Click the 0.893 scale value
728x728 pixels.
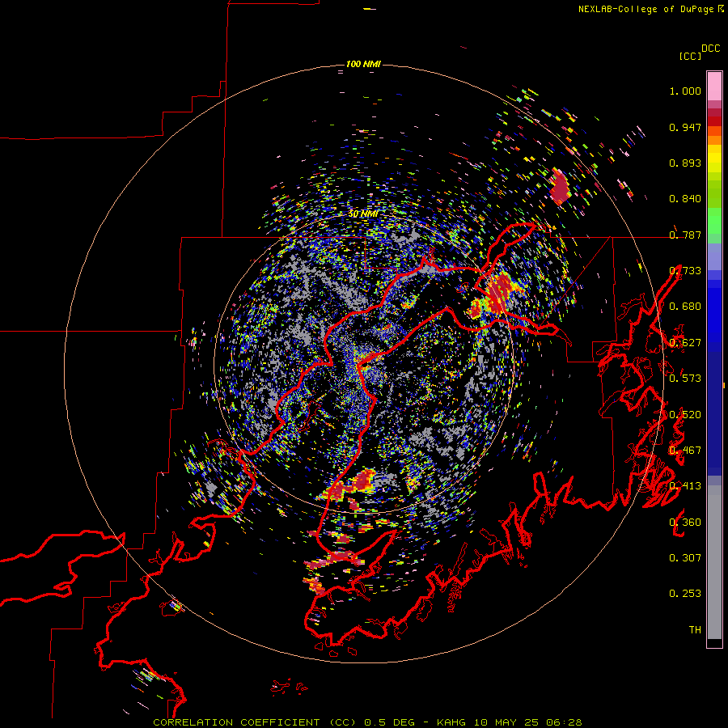[x=685, y=163]
